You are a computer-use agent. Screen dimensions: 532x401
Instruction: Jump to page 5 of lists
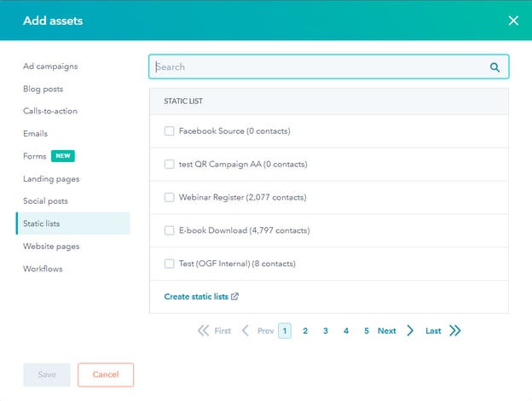367,331
